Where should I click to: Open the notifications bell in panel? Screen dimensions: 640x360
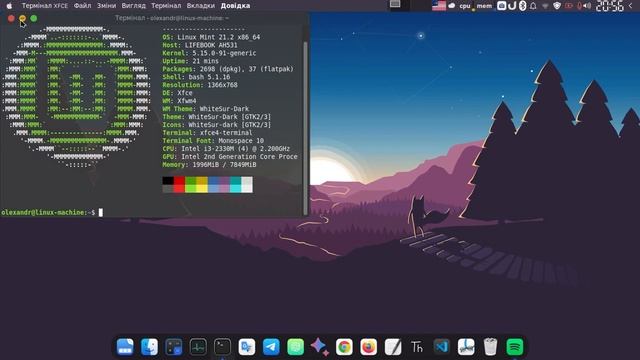point(533,6)
